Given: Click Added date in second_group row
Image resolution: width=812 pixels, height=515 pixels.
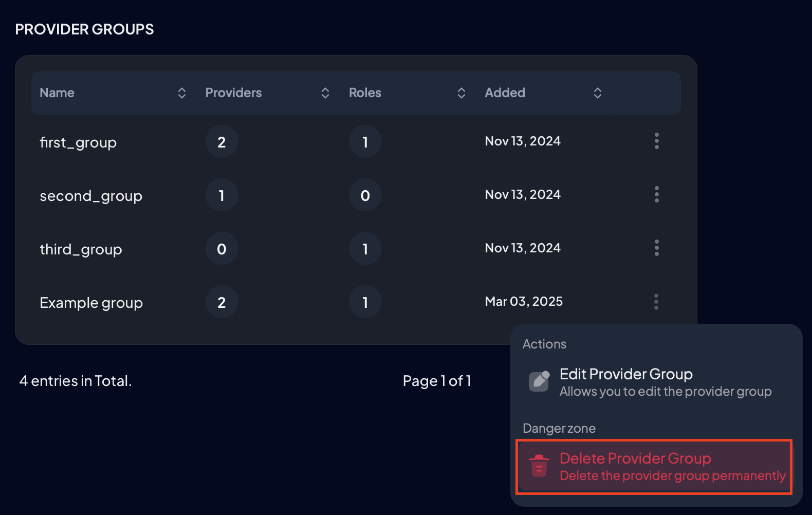Looking at the screenshot, I should [523, 195].
